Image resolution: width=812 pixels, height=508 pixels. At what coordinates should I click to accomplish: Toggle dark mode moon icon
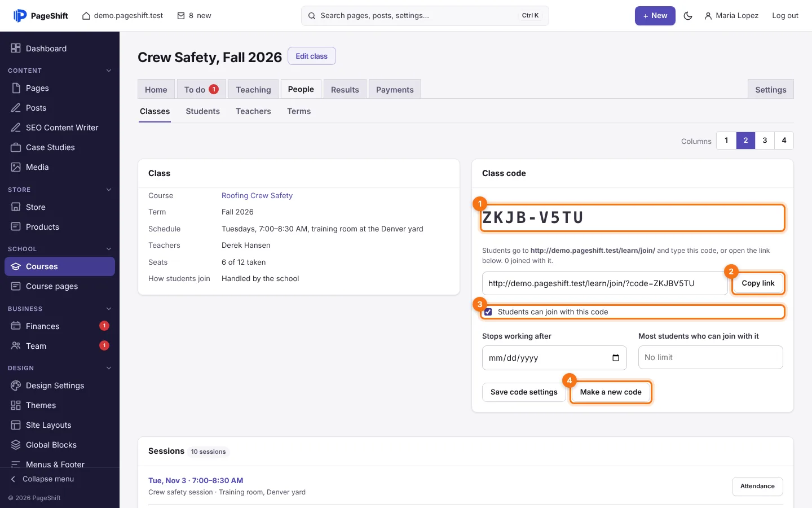pyautogui.click(x=688, y=16)
